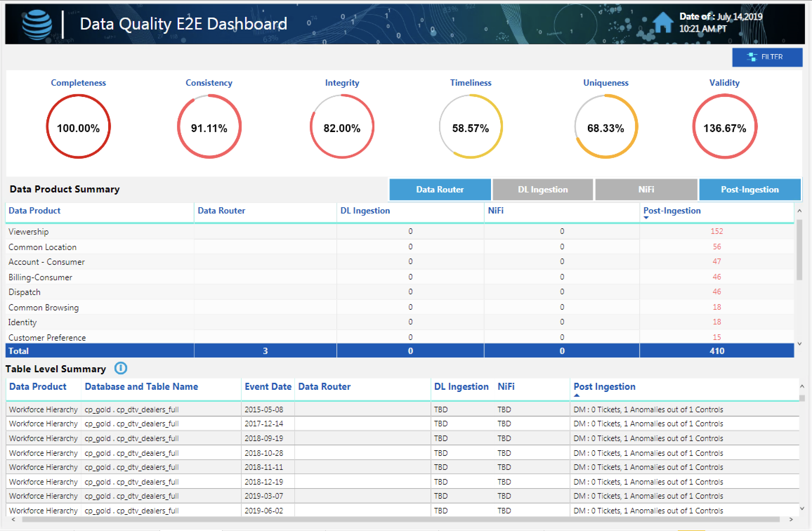Click the horizontal scrollbar at bottom

pyautogui.click(x=400, y=519)
